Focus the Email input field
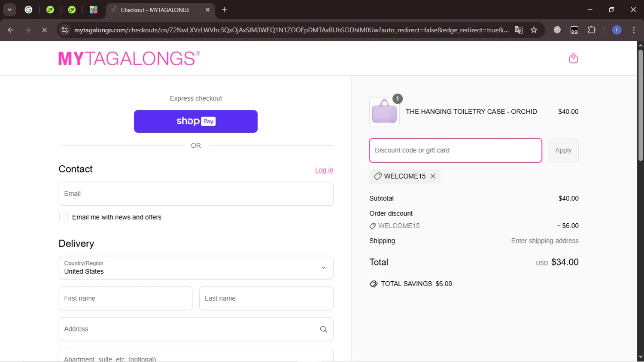Viewport: 644px width, 362px height. coord(196,194)
